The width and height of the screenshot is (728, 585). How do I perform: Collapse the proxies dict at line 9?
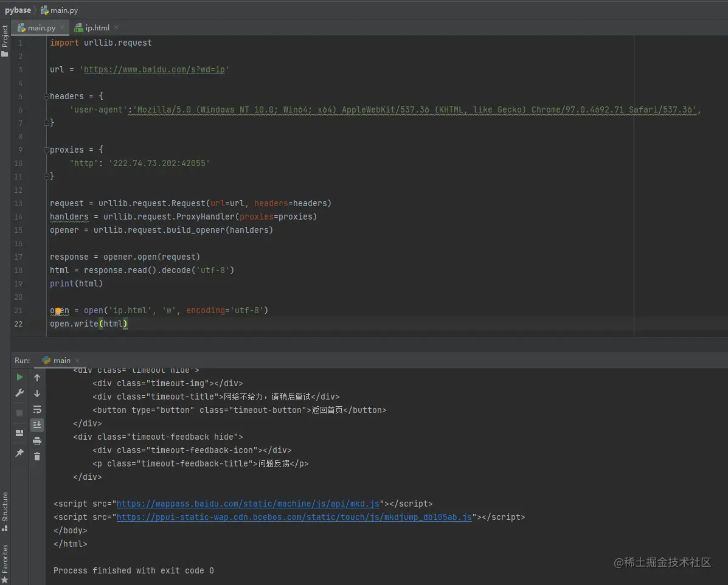46,150
